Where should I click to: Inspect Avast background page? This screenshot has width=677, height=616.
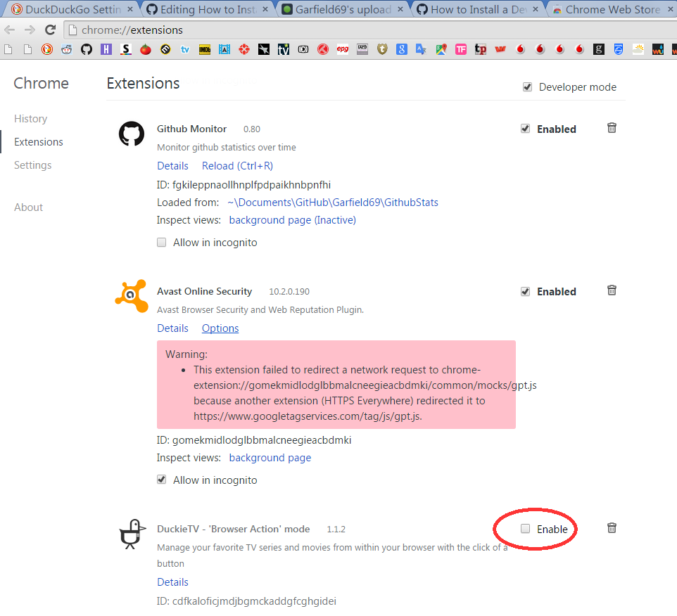click(270, 458)
